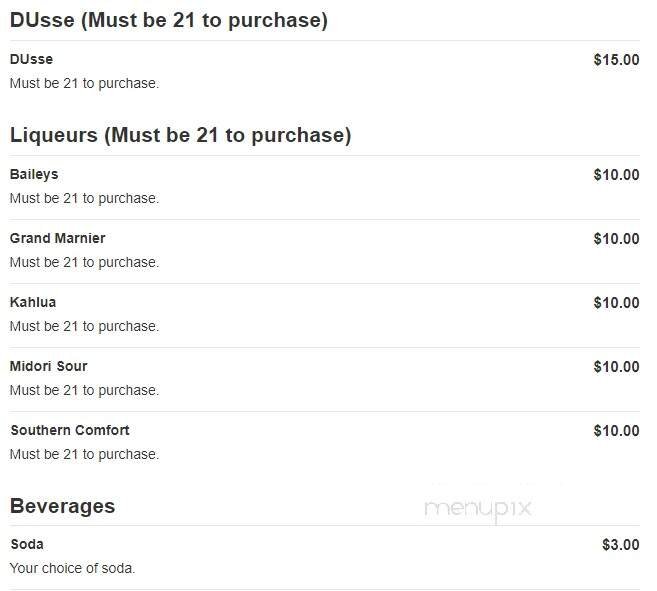Click the Kahlua $10.00 price
The height and width of the screenshot is (591, 657).
click(x=615, y=303)
